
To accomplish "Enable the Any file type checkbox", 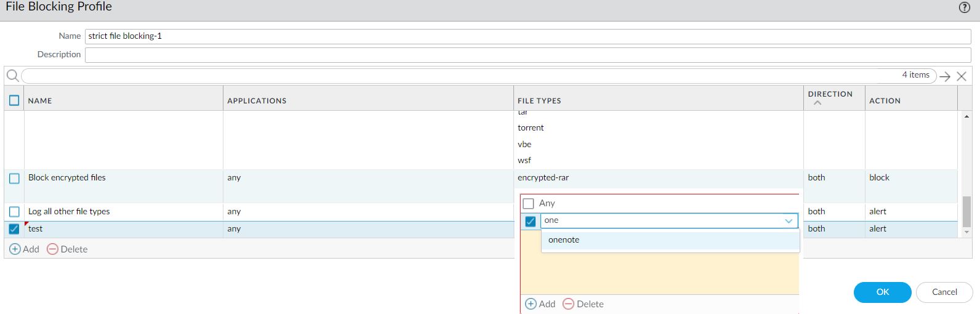I will click(528, 203).
